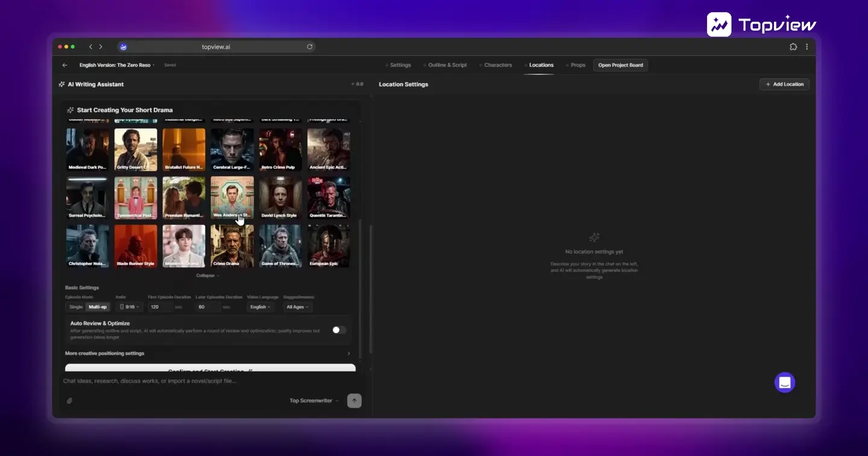Click the AI Writing Assistant panel scrollbar
Screen dimensions: 868x456
pyautogui.click(x=370, y=290)
